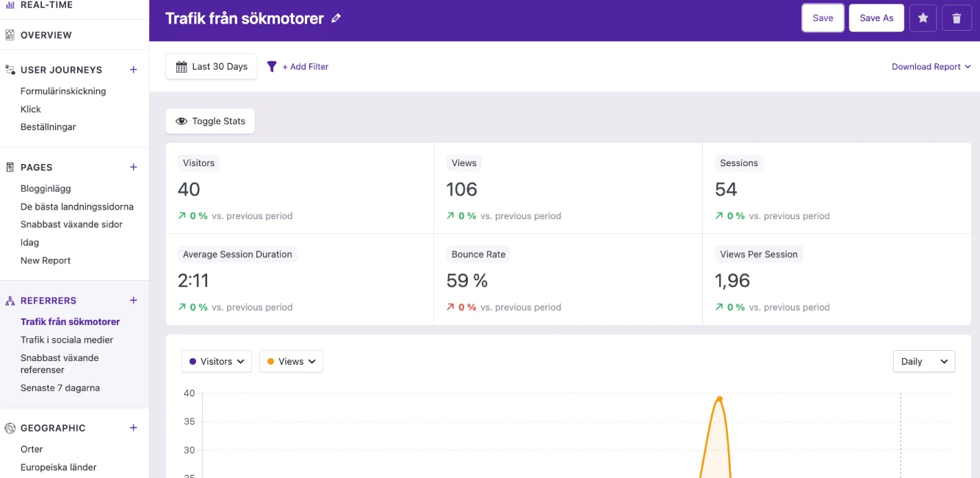This screenshot has width=980, height=478.
Task: Toggle Stats visibility with eye button
Action: coord(210,121)
